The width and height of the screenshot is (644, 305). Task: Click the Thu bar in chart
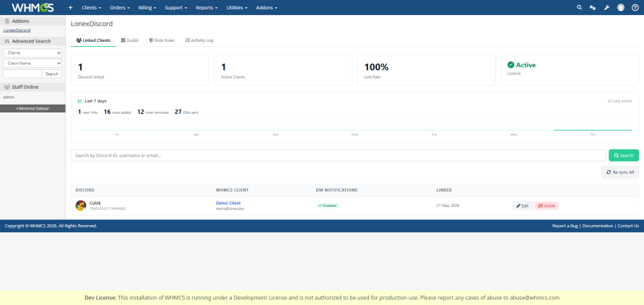point(593,130)
